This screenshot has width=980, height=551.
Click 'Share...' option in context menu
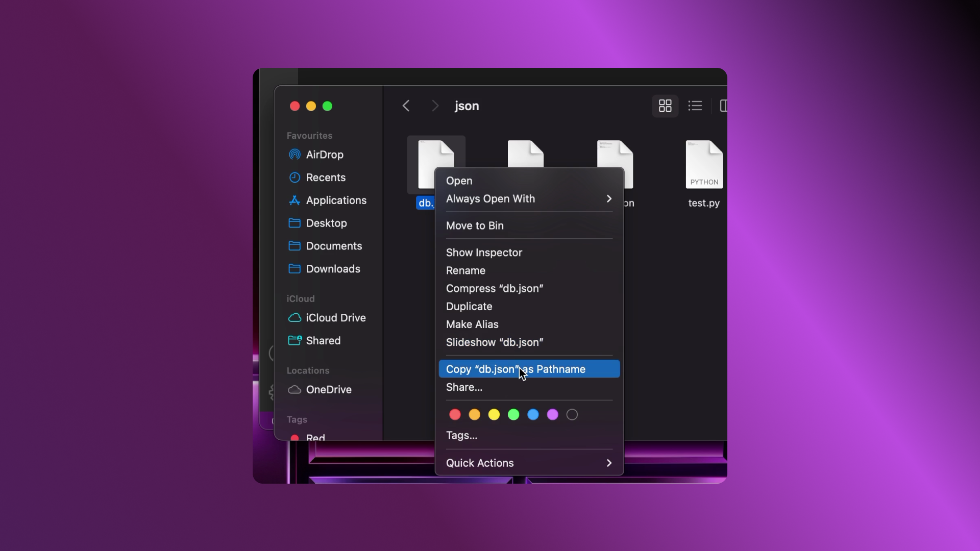(464, 387)
